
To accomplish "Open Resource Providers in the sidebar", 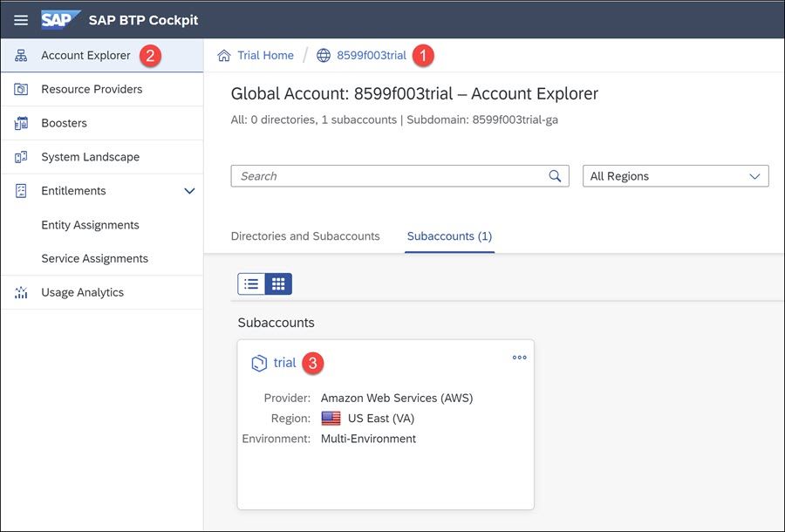I will (x=102, y=90).
